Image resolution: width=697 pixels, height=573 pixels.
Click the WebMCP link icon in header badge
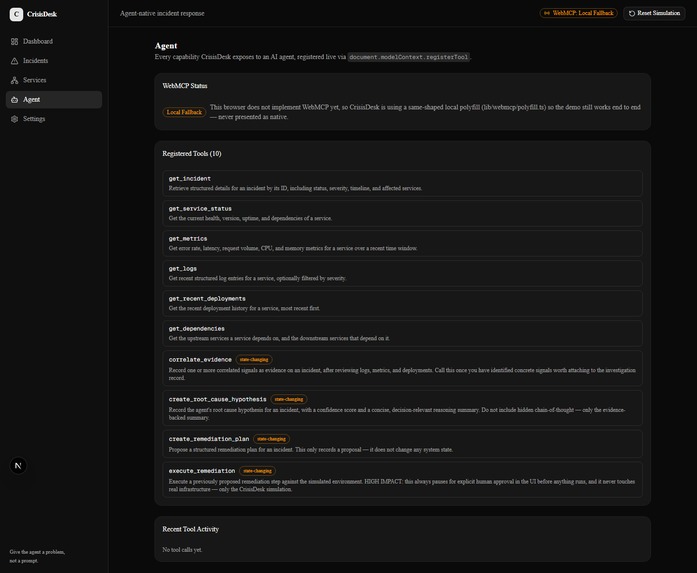[x=547, y=13]
